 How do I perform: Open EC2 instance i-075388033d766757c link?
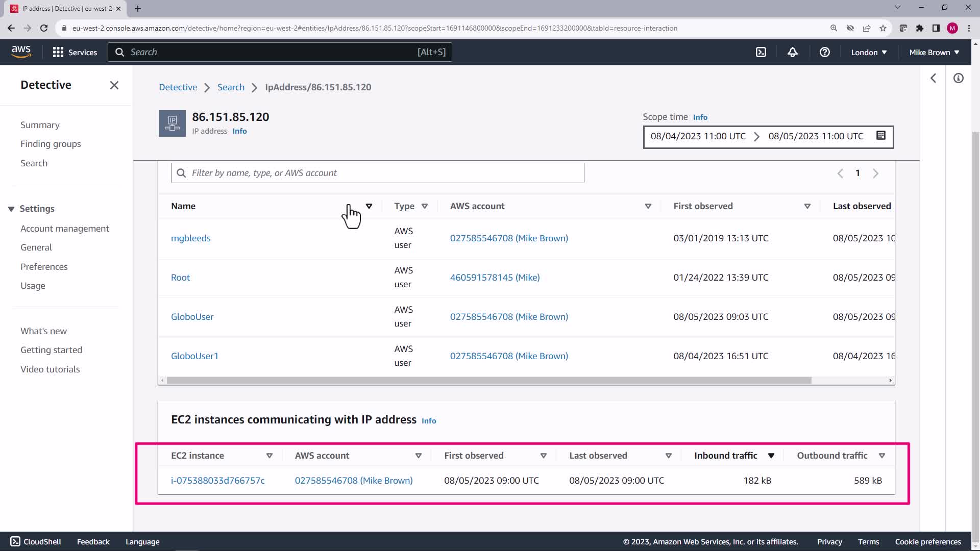[x=217, y=481]
